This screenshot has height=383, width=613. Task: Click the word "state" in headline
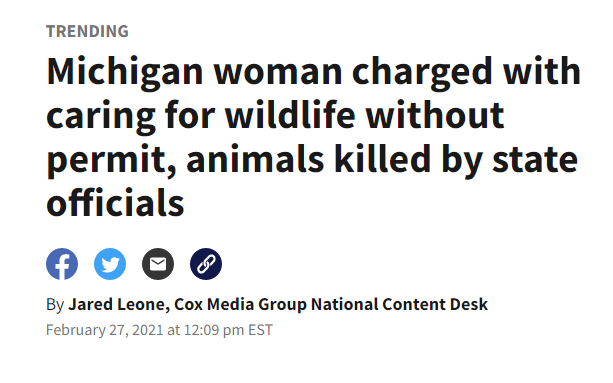point(535,159)
